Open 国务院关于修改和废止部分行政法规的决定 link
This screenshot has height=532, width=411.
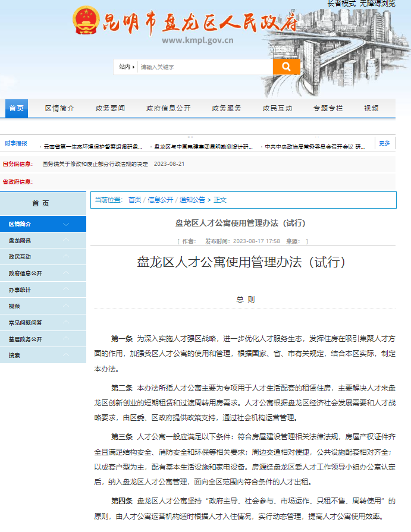[95, 164]
